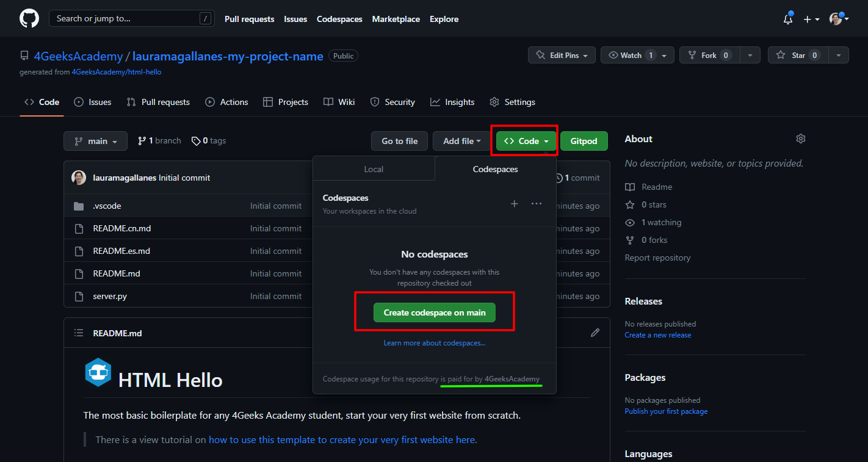This screenshot has height=462, width=868.
Task: Click Publish your first package link
Action: click(666, 411)
